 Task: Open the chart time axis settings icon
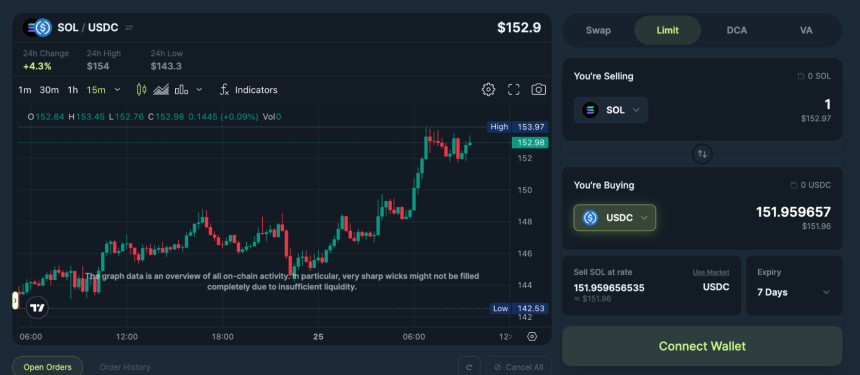pos(531,337)
